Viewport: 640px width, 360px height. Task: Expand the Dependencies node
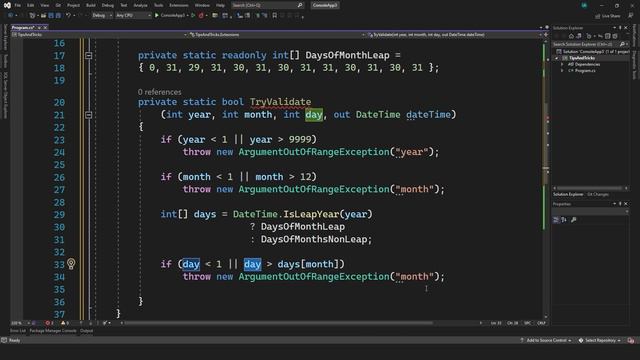click(x=562, y=64)
